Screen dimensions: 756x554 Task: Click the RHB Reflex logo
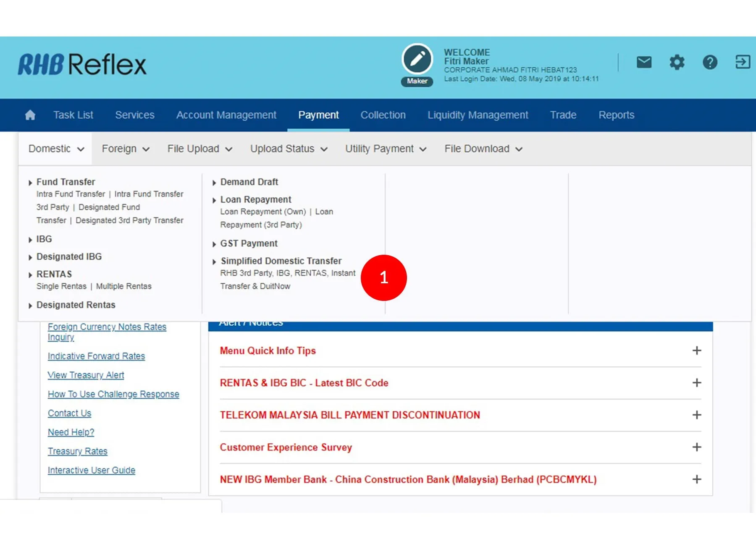coord(82,64)
